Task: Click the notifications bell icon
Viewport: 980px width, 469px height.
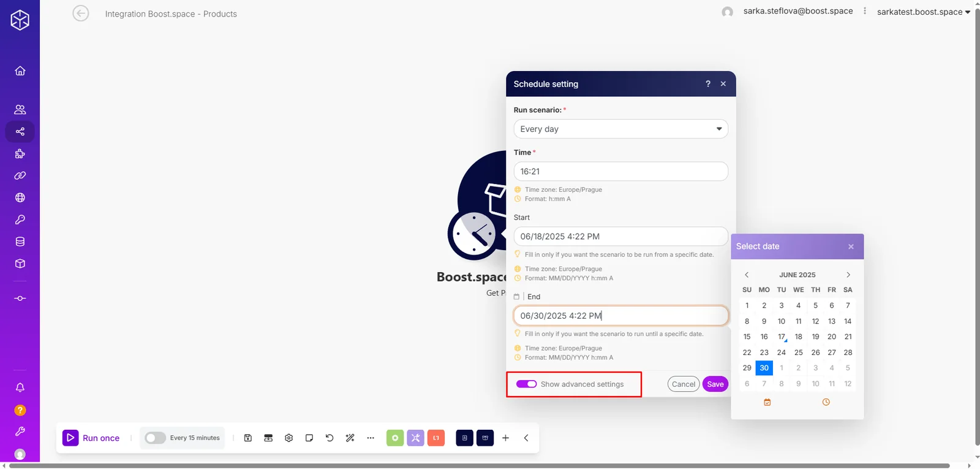Action: (20, 387)
